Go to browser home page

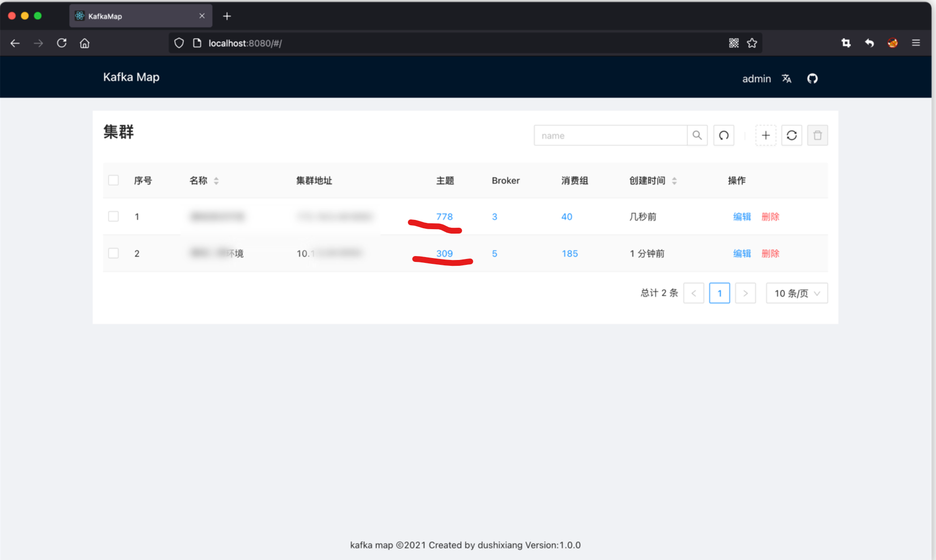[85, 43]
